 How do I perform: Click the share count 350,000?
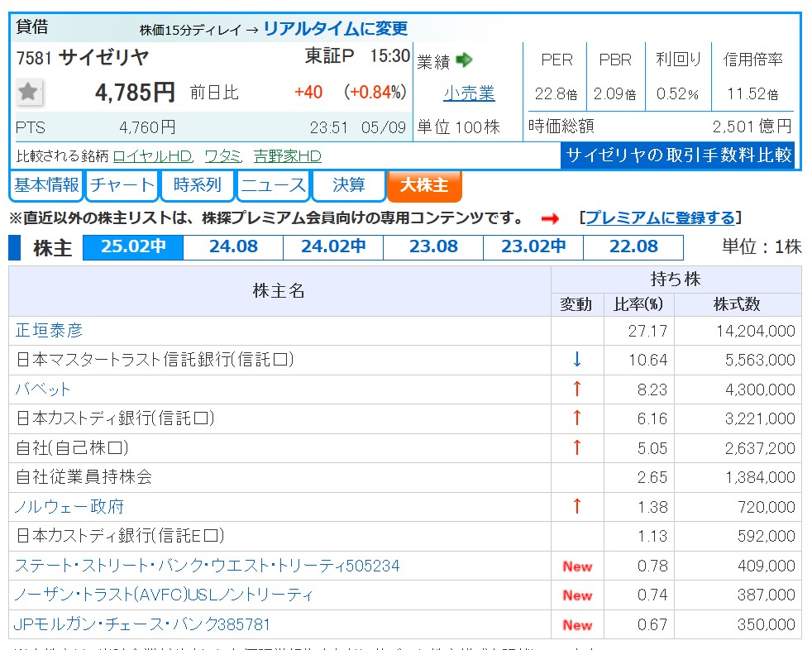click(767, 624)
